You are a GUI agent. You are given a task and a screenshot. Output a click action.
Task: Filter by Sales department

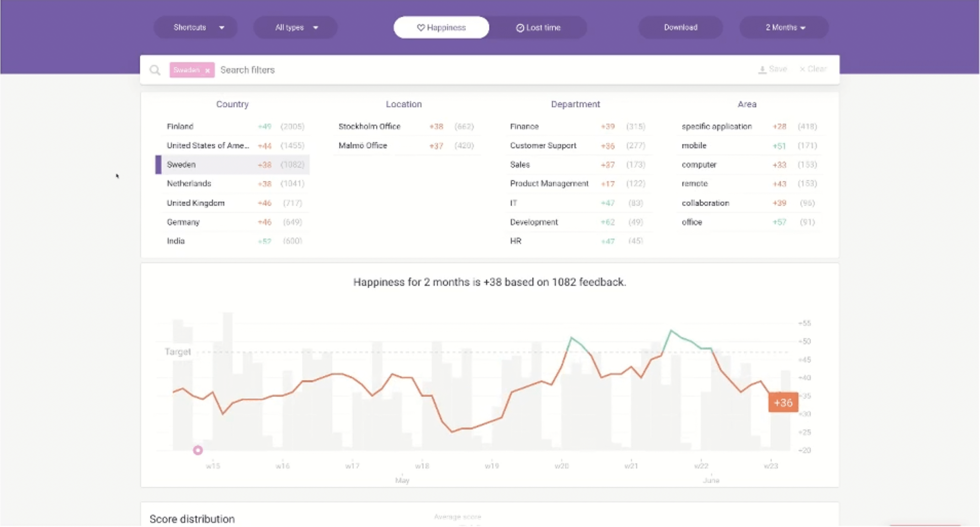point(578,165)
